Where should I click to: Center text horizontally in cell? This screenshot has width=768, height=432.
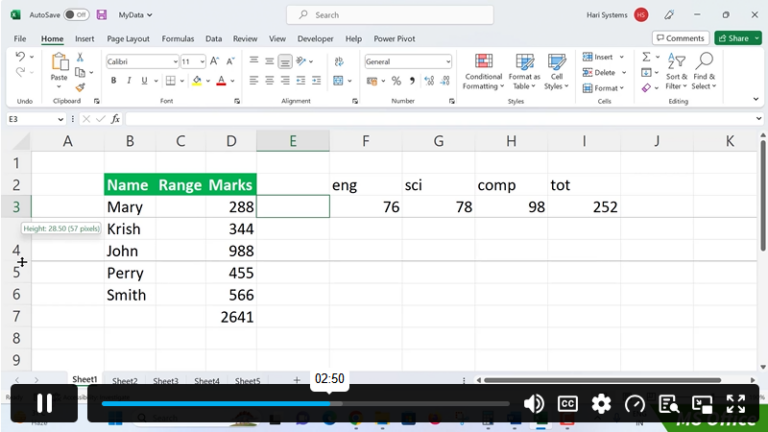click(269, 80)
